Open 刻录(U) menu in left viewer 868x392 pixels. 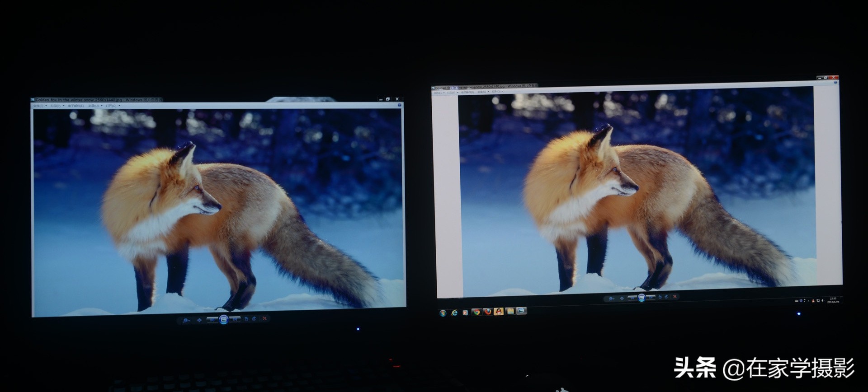tap(95, 106)
